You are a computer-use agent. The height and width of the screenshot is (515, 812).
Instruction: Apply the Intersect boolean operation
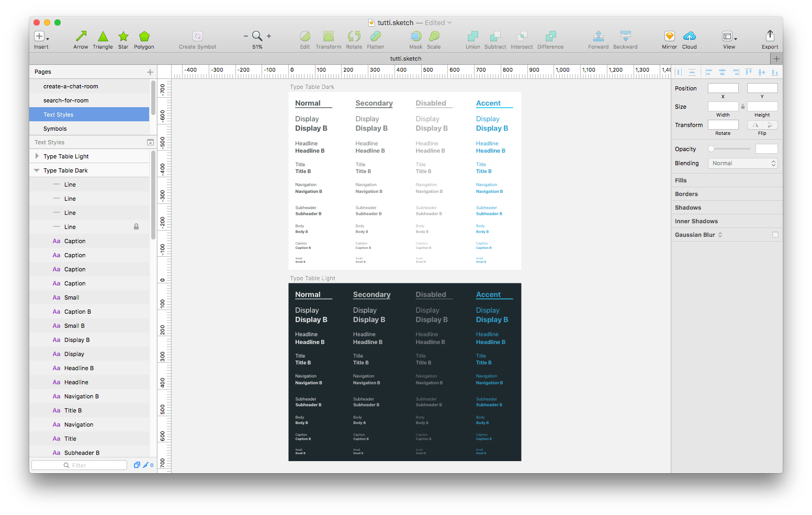point(522,36)
